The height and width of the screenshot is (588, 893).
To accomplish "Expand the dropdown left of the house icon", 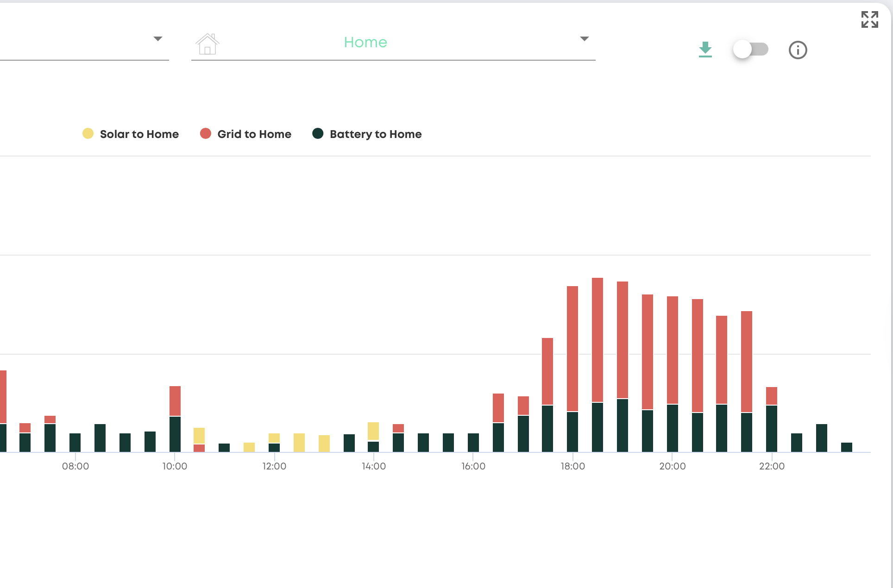I will click(x=158, y=39).
